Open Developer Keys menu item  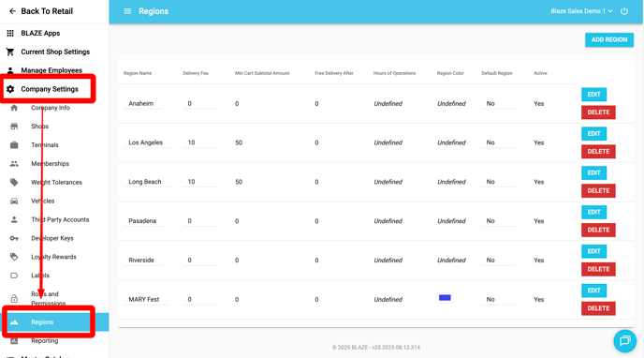coord(52,238)
